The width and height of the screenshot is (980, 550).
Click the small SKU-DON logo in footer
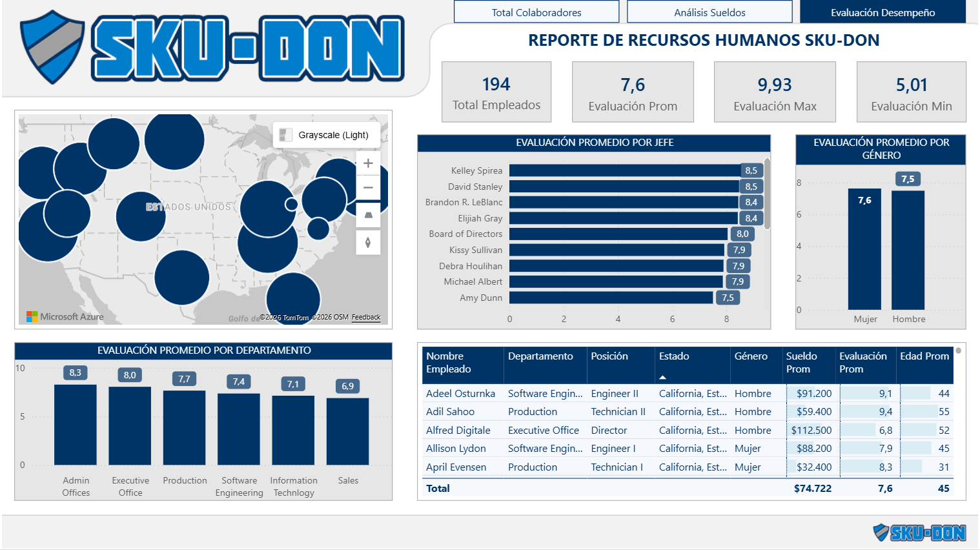pos(919,532)
